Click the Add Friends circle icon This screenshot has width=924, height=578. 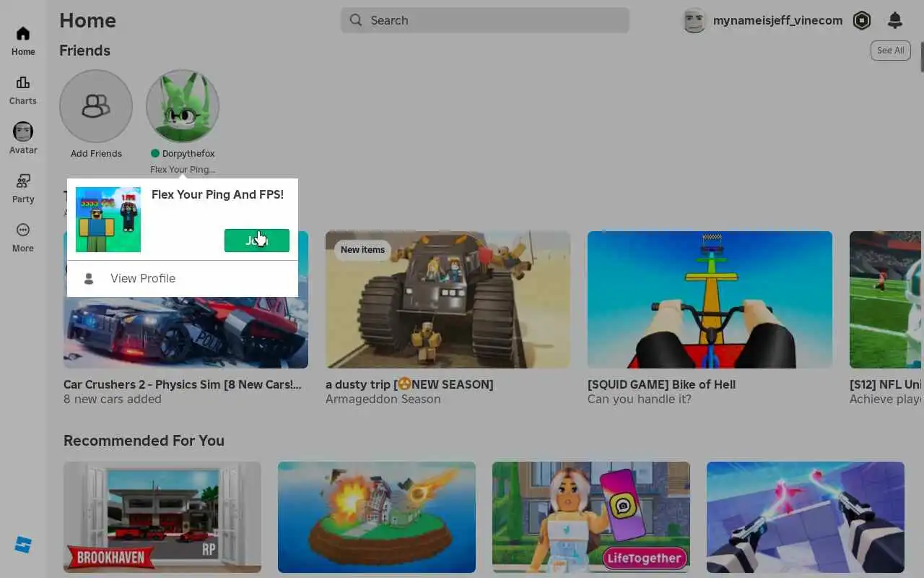[x=96, y=106]
